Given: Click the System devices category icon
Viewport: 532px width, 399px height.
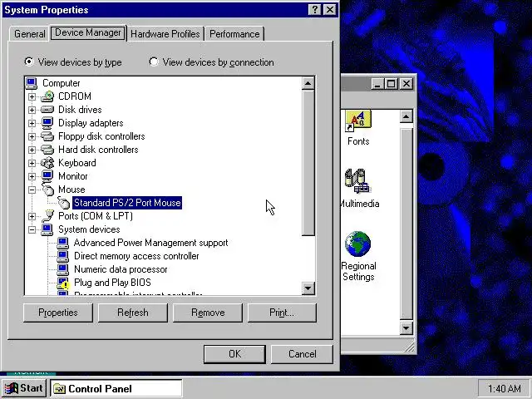Looking at the screenshot, I should 47,229.
